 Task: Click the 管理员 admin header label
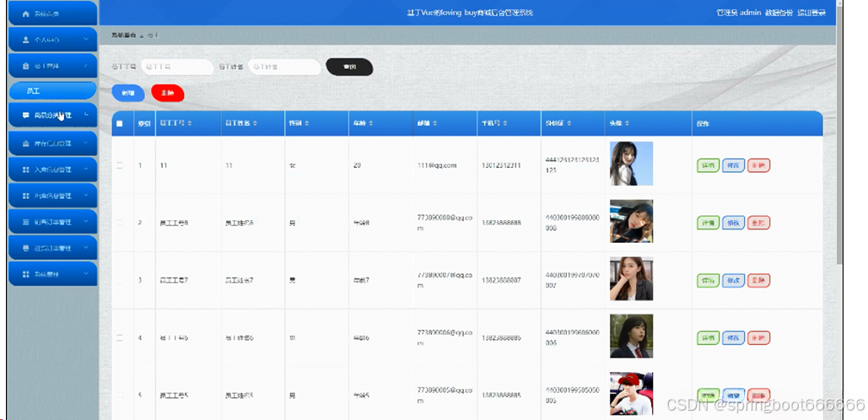738,13
